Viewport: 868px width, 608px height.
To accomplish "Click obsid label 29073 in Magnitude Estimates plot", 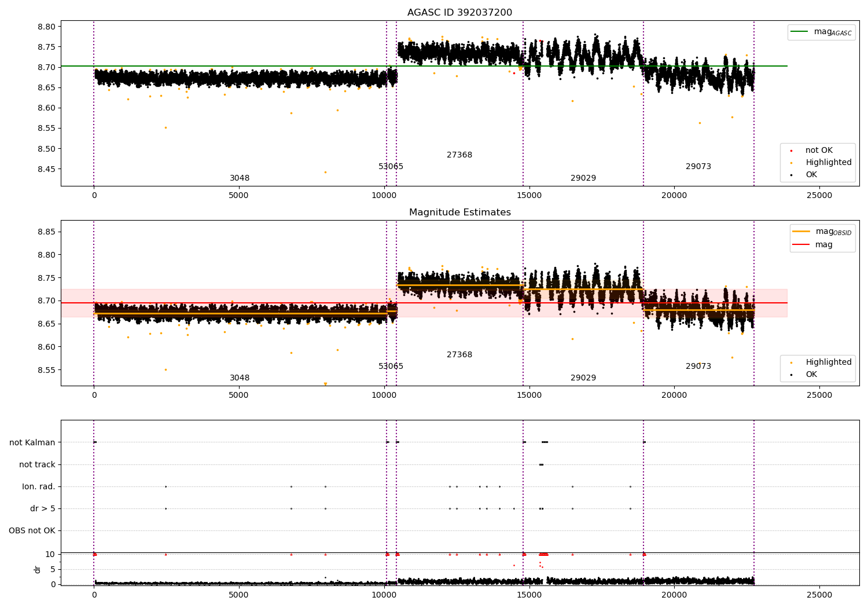I will [698, 367].
